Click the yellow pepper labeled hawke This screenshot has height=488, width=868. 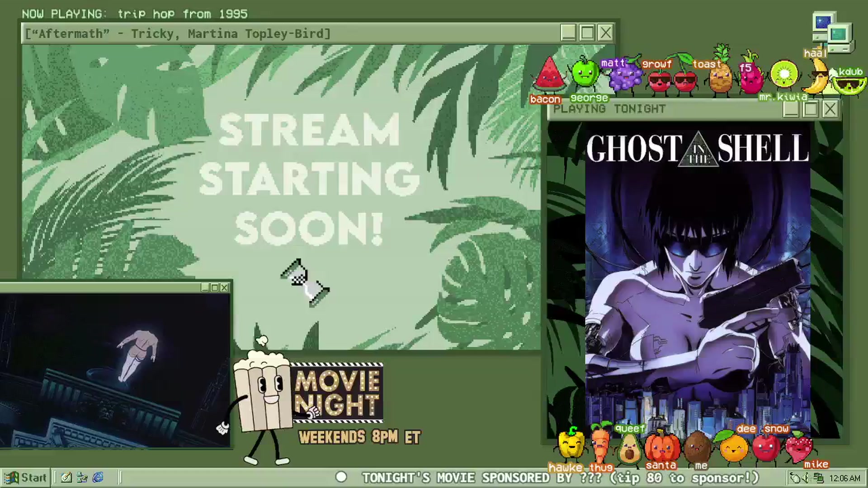click(x=571, y=446)
